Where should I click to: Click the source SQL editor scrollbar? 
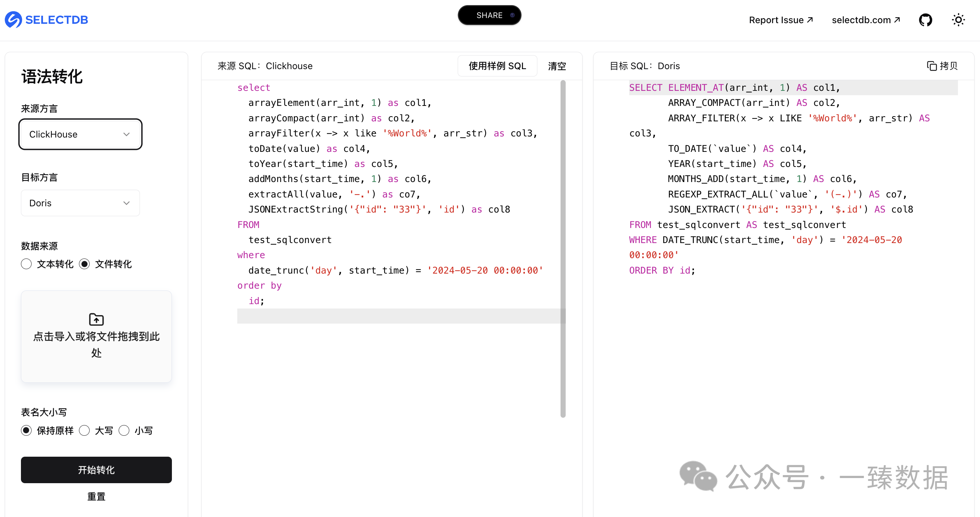coord(563,249)
